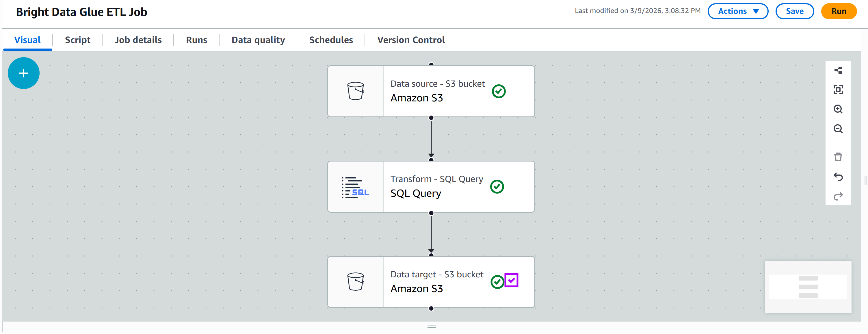The height and width of the screenshot is (334, 868).
Task: Open the Actions dropdown
Action: (738, 11)
